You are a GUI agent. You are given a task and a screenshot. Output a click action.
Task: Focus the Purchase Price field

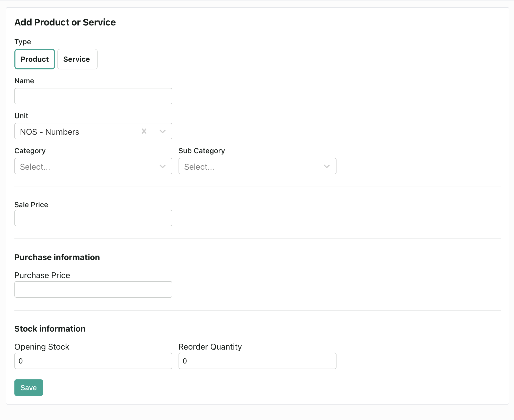click(93, 289)
